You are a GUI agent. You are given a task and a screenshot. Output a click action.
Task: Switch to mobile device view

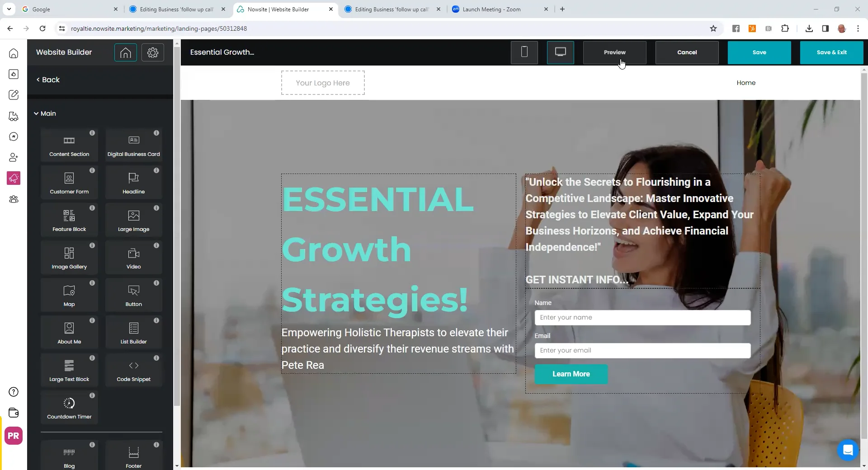tap(524, 52)
